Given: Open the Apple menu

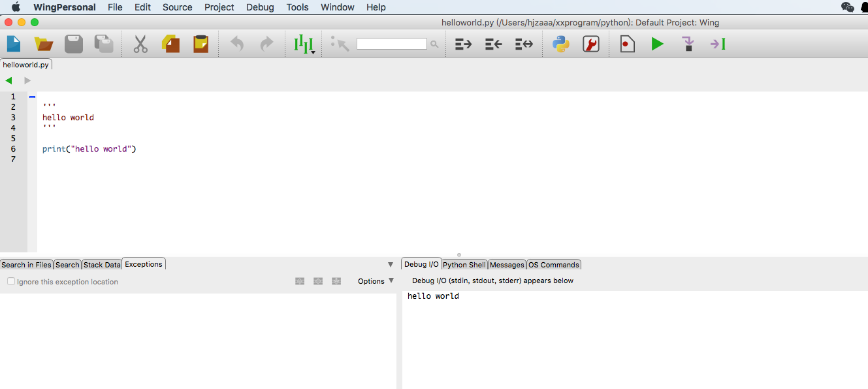Looking at the screenshot, I should click(16, 7).
